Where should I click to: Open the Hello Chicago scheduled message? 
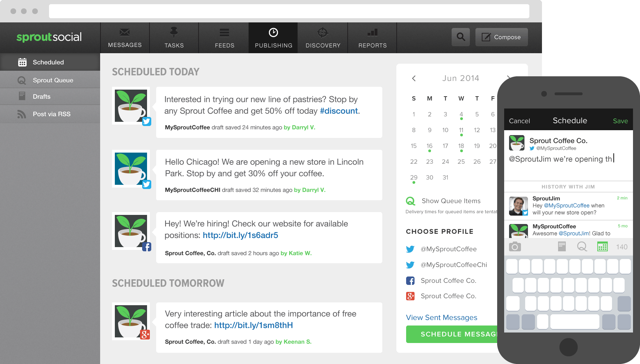[x=269, y=175]
